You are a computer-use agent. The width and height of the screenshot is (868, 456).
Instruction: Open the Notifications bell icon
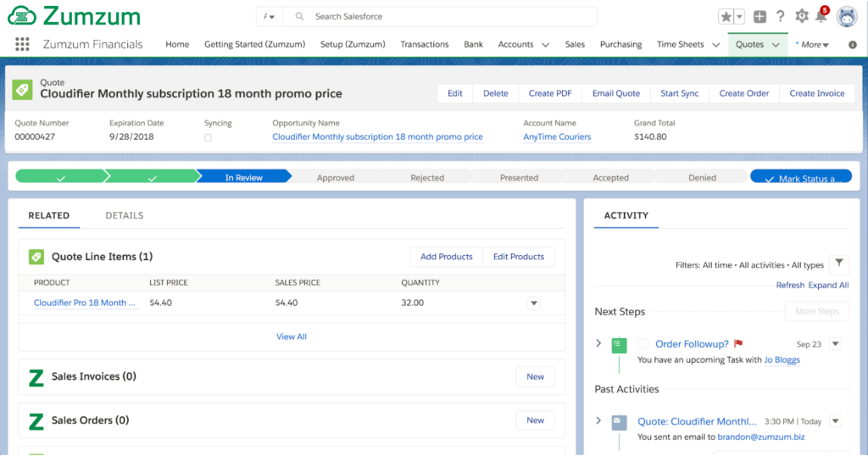[x=822, y=15]
